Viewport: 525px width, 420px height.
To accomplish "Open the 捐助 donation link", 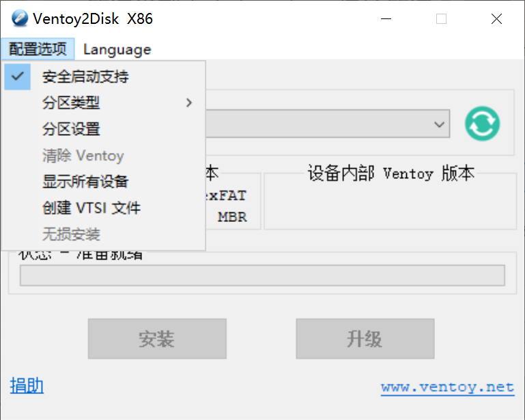I will pos(27,385).
